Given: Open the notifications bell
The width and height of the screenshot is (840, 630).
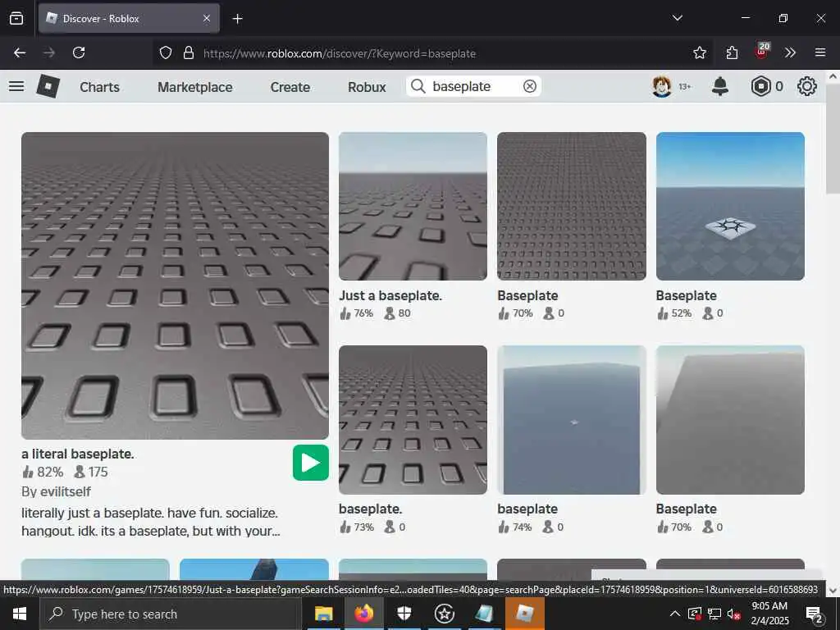Looking at the screenshot, I should click(720, 86).
